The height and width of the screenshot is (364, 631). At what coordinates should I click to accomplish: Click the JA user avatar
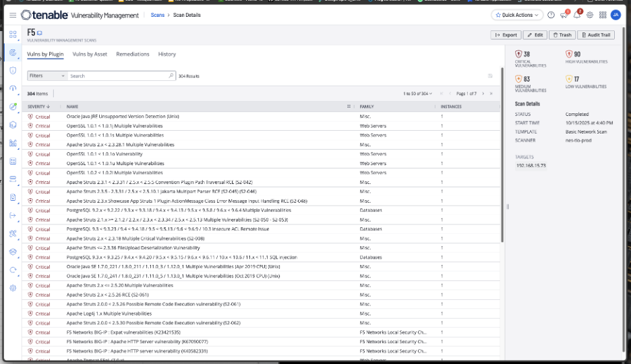pos(615,15)
